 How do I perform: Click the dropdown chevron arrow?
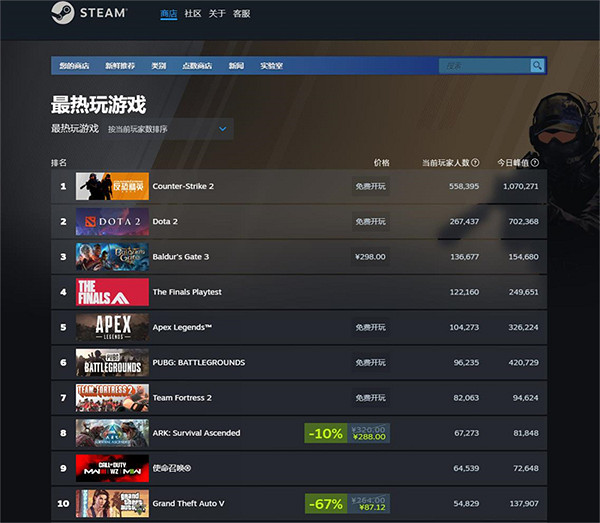click(x=223, y=129)
